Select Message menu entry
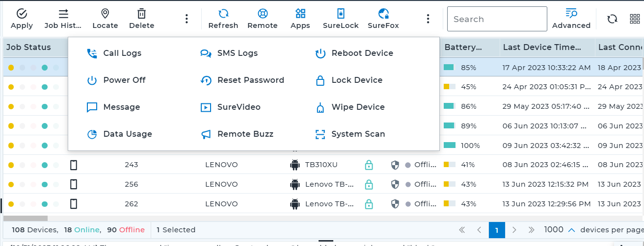 pyautogui.click(x=113, y=107)
